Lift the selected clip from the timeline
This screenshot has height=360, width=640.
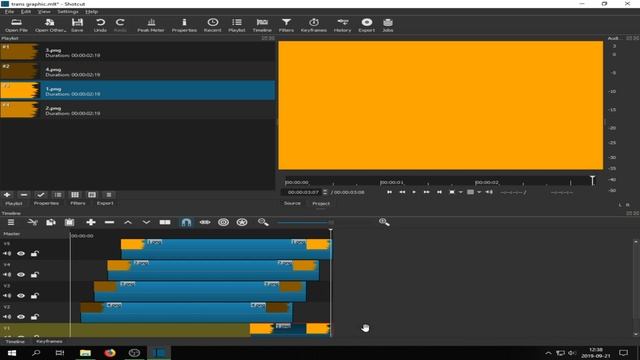pos(128,222)
